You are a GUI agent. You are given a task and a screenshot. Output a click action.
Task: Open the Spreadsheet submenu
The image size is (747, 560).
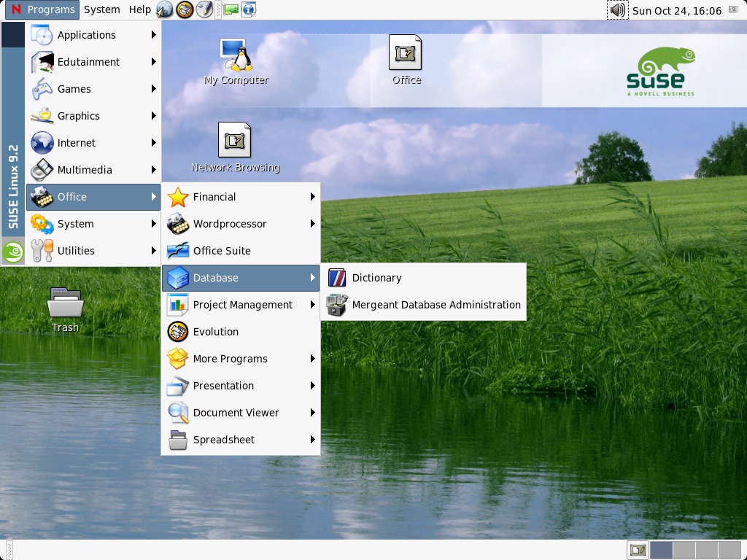241,440
